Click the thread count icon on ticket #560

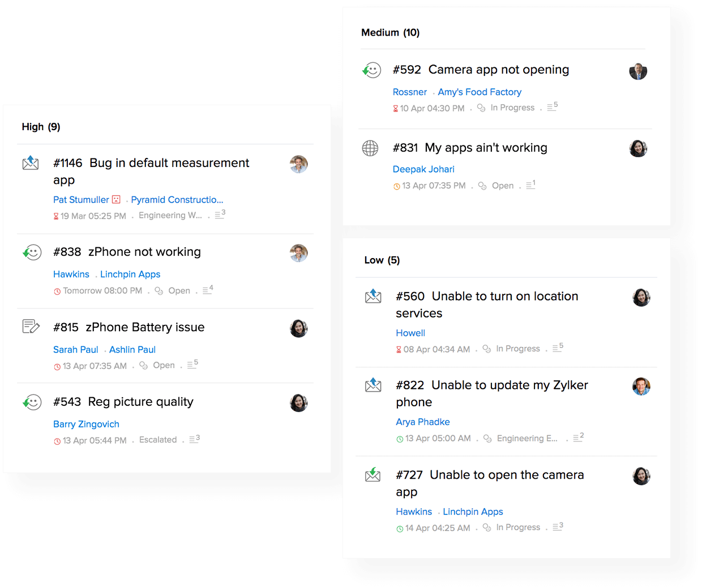(558, 347)
